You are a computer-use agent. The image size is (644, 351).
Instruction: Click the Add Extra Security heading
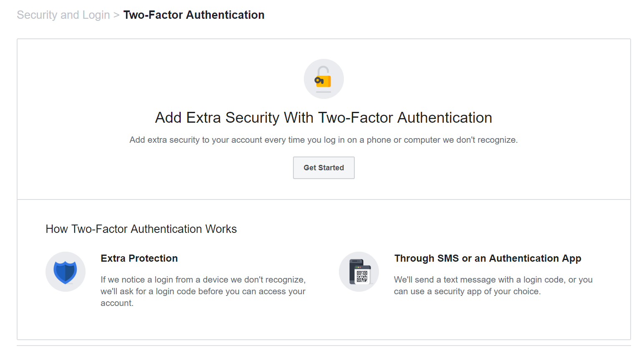(x=323, y=117)
